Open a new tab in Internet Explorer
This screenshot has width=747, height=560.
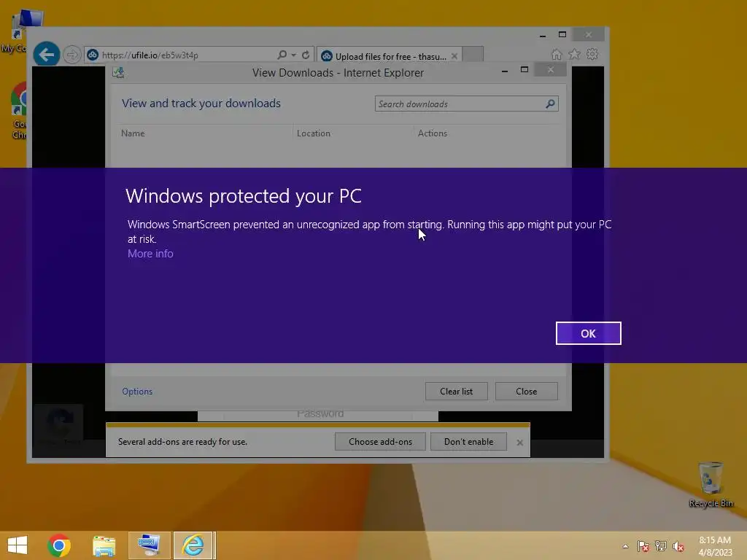[473, 55]
